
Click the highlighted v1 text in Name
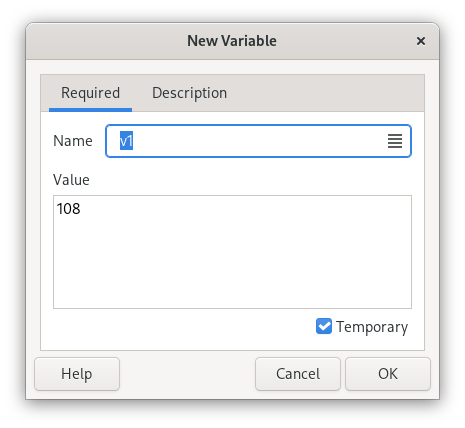tap(126, 141)
